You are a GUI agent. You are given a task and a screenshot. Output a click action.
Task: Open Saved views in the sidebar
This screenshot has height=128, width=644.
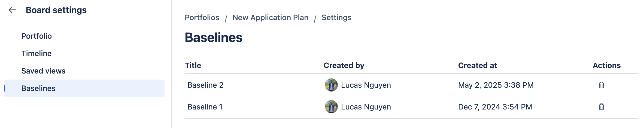(43, 71)
